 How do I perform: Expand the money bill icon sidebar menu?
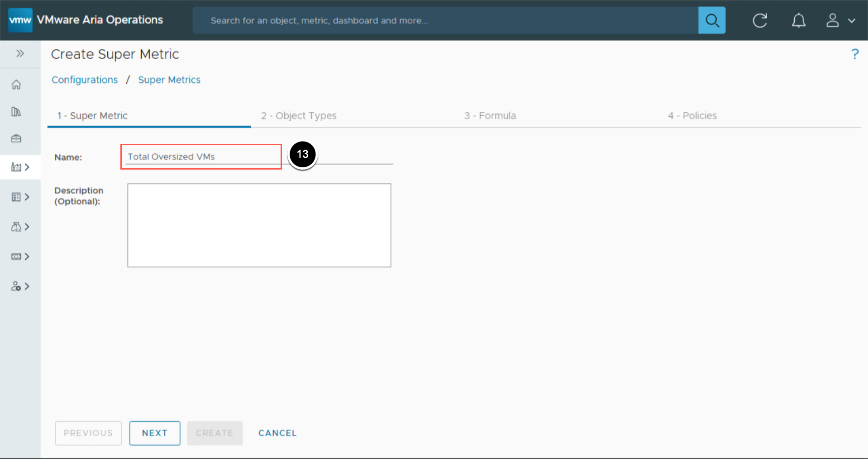click(x=20, y=256)
